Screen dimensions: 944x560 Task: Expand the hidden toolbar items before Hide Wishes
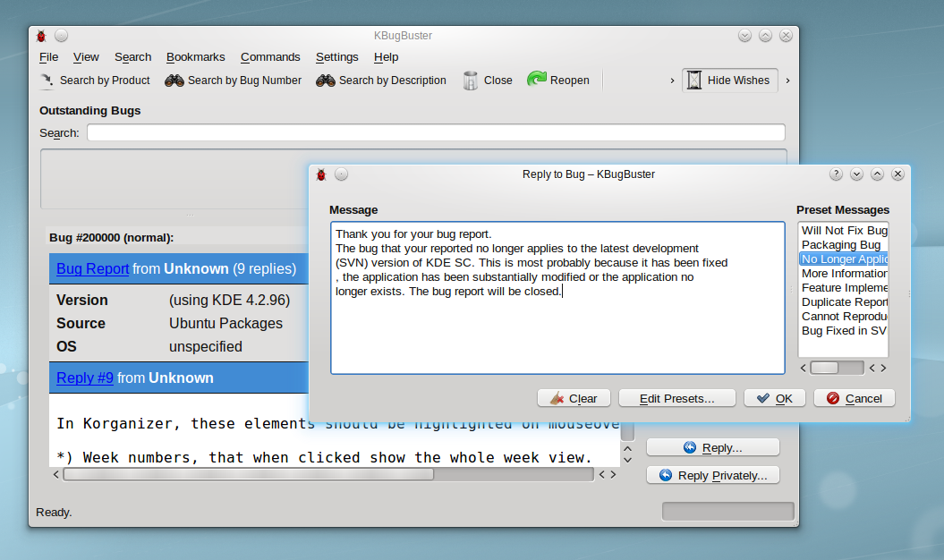click(x=672, y=81)
